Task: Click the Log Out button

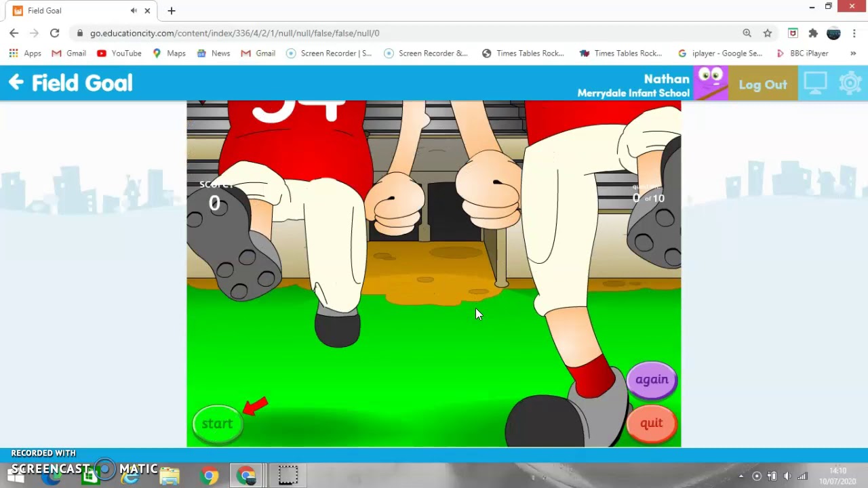Action: tap(763, 84)
